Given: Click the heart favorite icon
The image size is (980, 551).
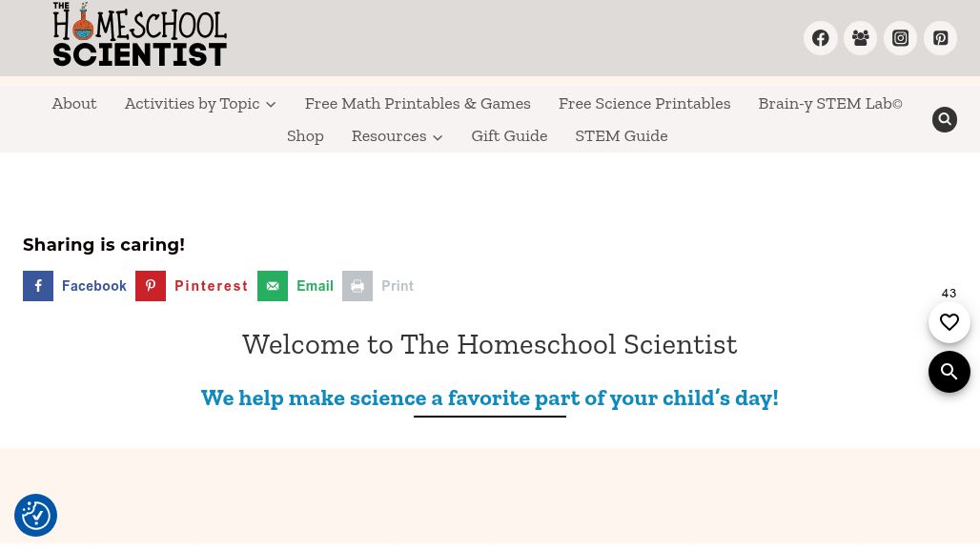Looking at the screenshot, I should (x=949, y=322).
